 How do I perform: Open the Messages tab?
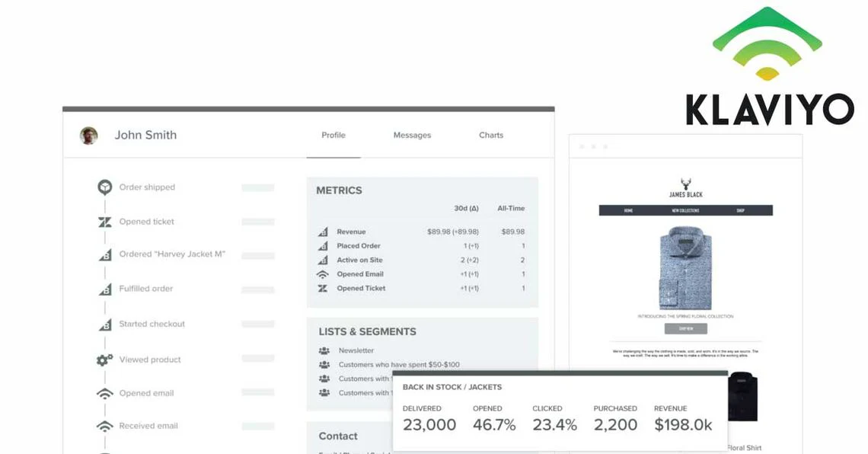pos(412,136)
